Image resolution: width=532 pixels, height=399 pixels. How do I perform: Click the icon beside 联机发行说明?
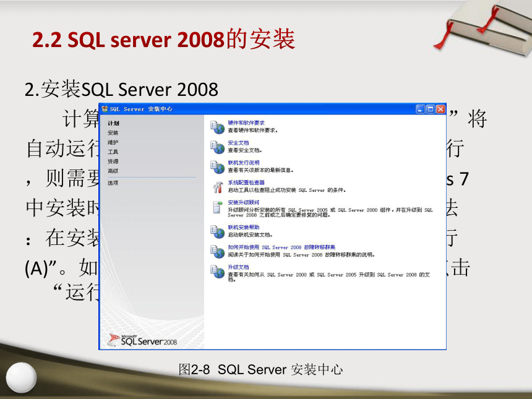217,167
